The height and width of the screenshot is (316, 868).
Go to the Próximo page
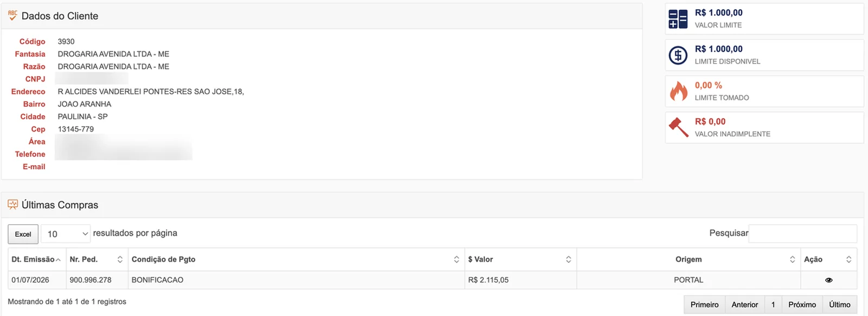click(802, 305)
